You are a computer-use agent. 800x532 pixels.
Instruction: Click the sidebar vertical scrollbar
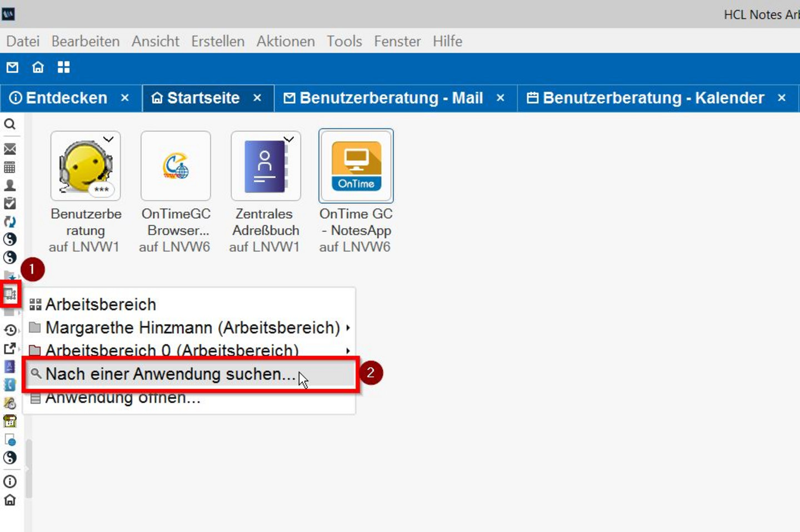pos(29,469)
